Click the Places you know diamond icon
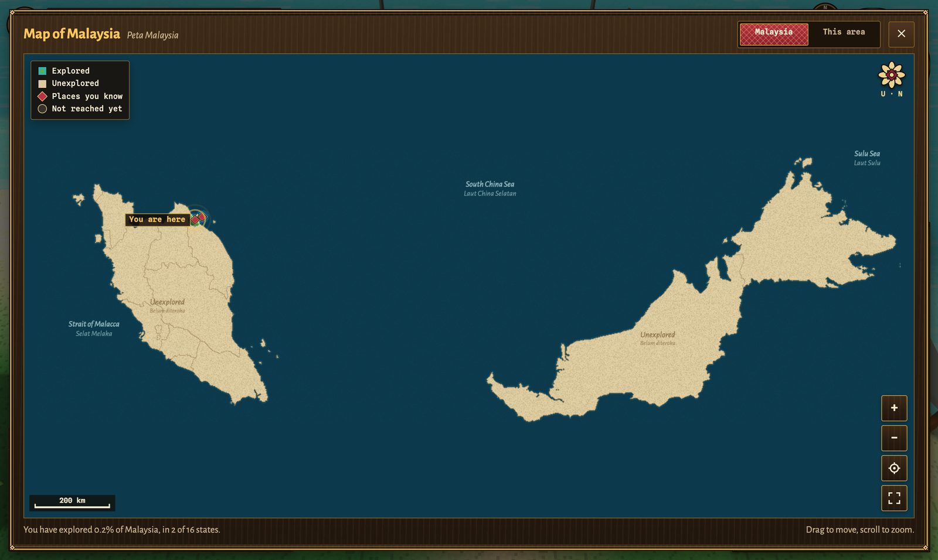938x560 pixels. (42, 96)
